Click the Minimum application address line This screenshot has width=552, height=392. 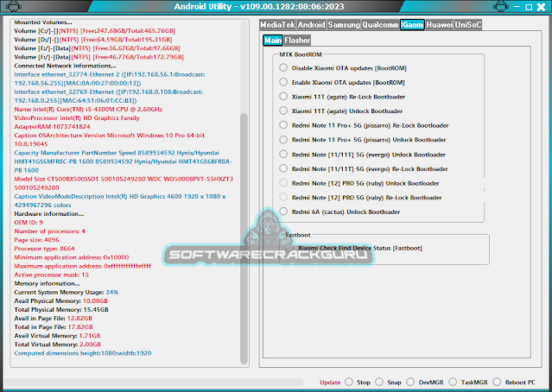[72, 257]
